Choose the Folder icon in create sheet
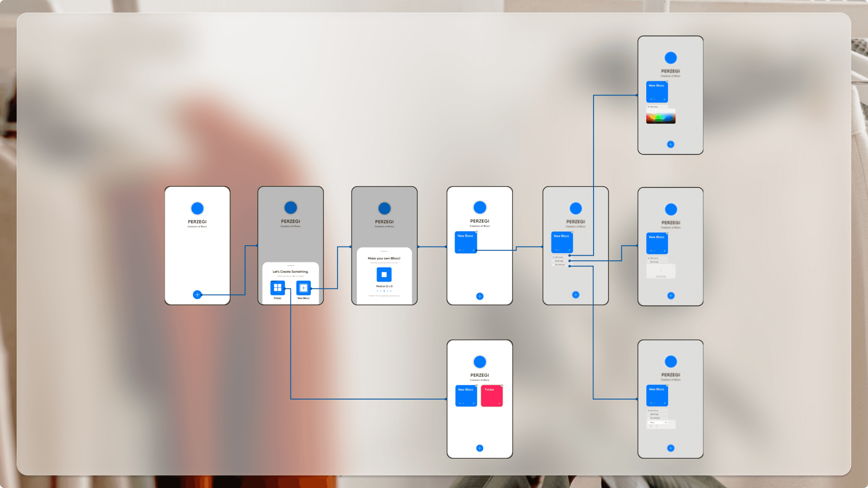This screenshot has width=868, height=488. (x=277, y=288)
